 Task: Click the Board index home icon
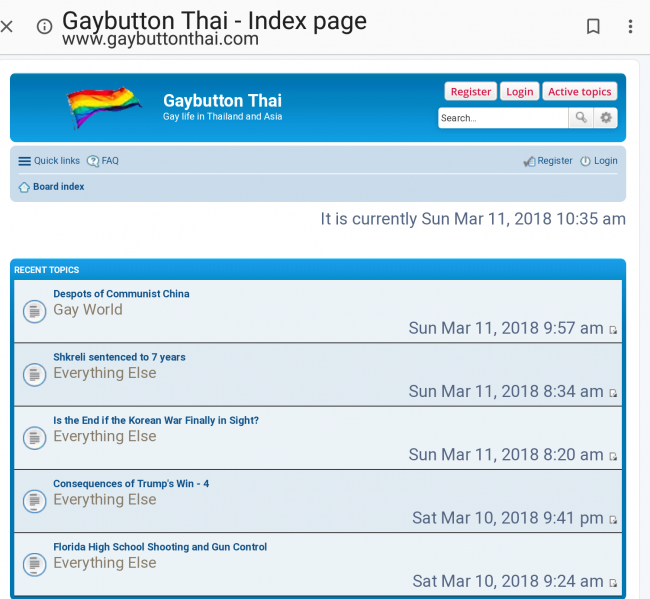click(24, 187)
